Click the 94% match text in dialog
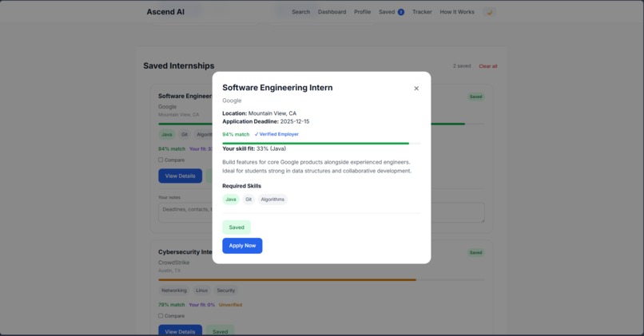This screenshot has width=644, height=336. click(236, 134)
